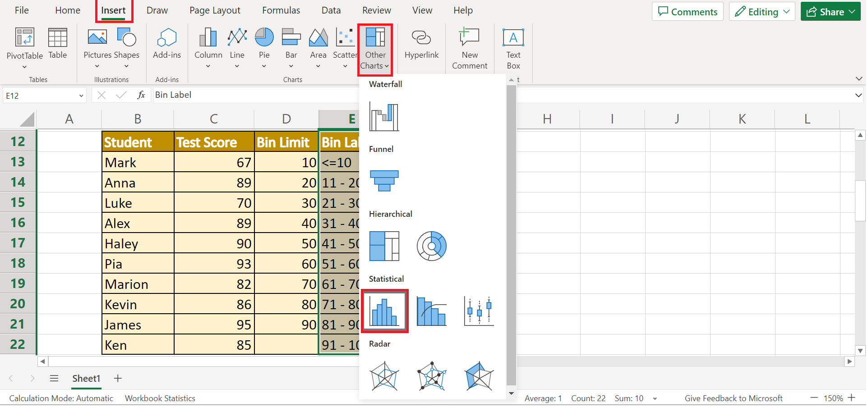Click Give Feedback to Microsoft link

coord(733,398)
